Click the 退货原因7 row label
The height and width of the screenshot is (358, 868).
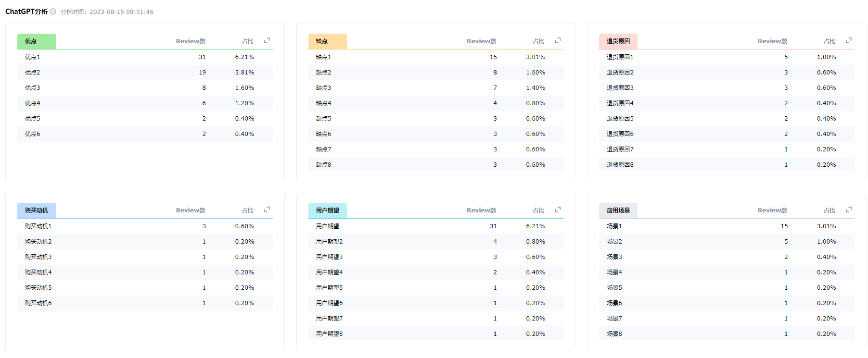click(x=620, y=149)
